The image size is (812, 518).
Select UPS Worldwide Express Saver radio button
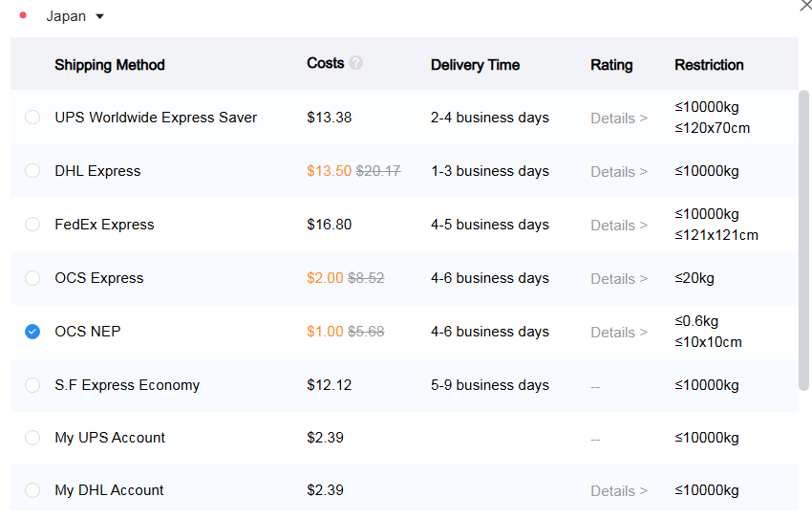point(32,118)
